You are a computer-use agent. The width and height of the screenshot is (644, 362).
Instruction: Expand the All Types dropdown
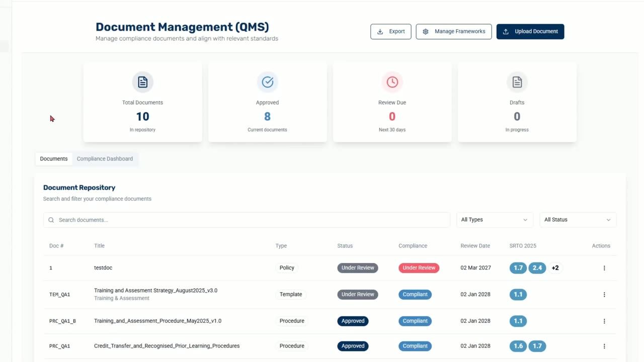click(x=494, y=220)
